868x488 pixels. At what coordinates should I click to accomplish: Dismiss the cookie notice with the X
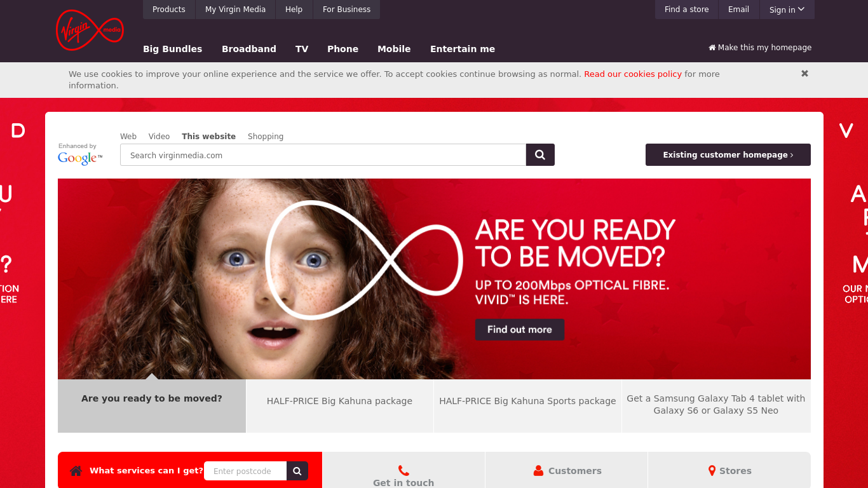804,74
